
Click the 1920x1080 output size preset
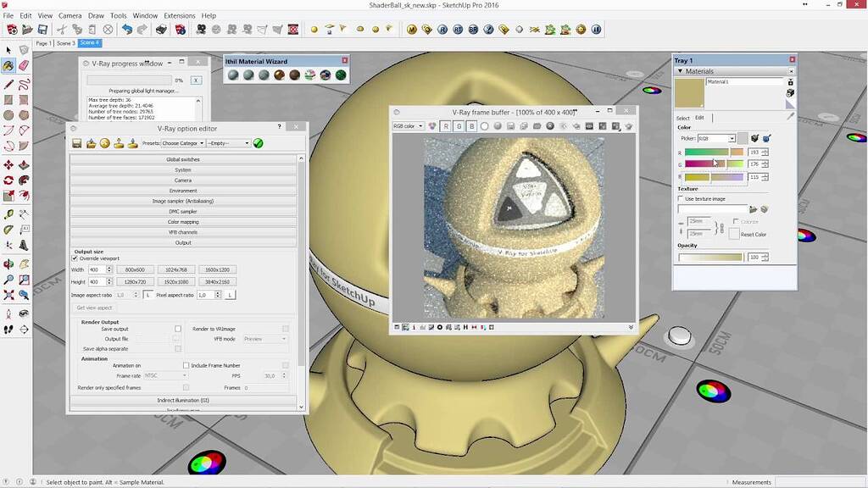175,281
